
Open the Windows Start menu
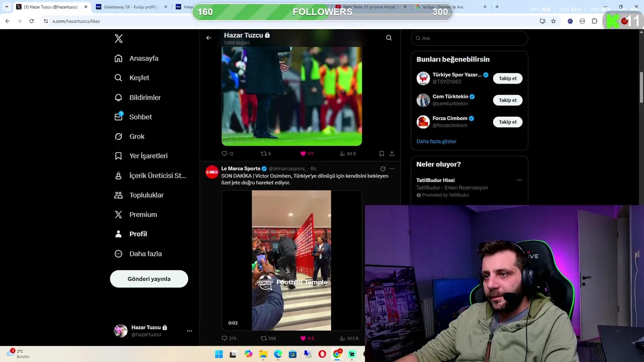219,354
